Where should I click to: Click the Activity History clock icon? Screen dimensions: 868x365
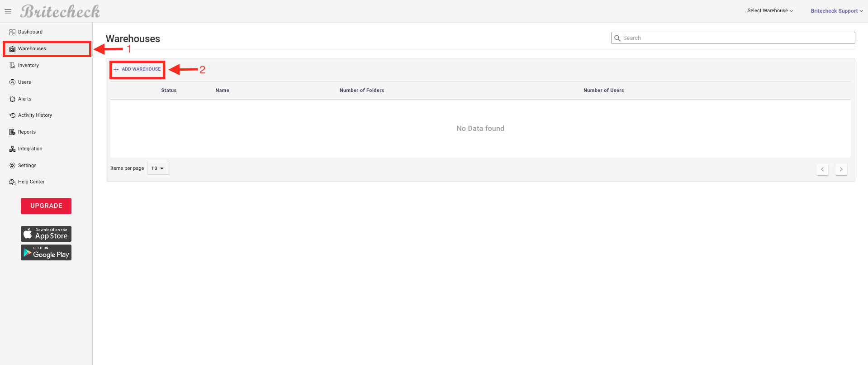(x=12, y=115)
